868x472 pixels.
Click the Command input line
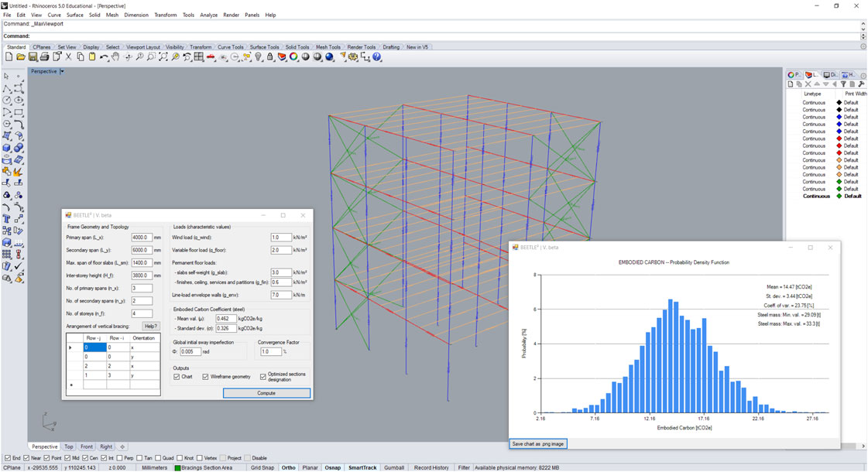click(x=432, y=36)
